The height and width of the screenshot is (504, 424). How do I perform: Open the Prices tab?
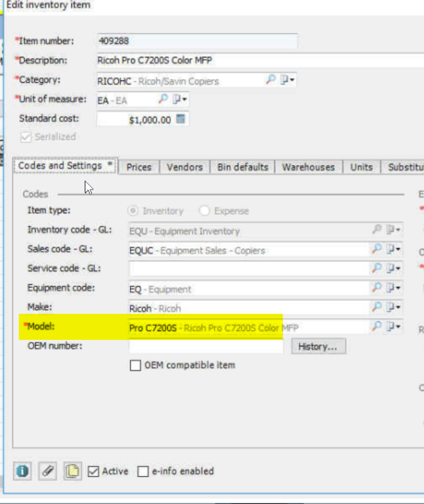tap(139, 167)
